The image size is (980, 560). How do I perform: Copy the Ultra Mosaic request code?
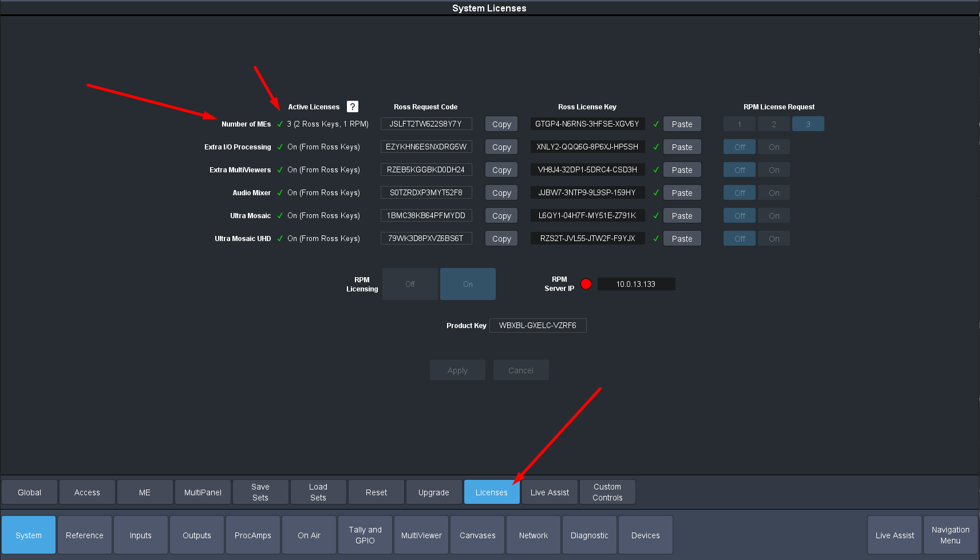tap(501, 215)
